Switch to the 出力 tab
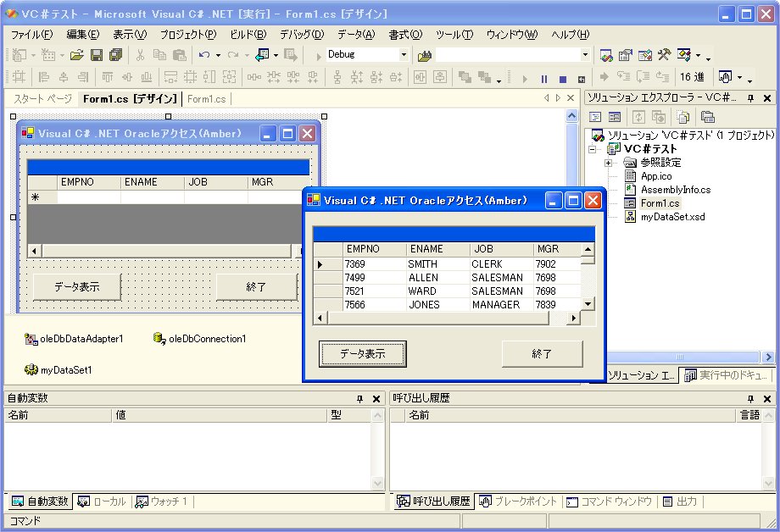 pos(680,502)
